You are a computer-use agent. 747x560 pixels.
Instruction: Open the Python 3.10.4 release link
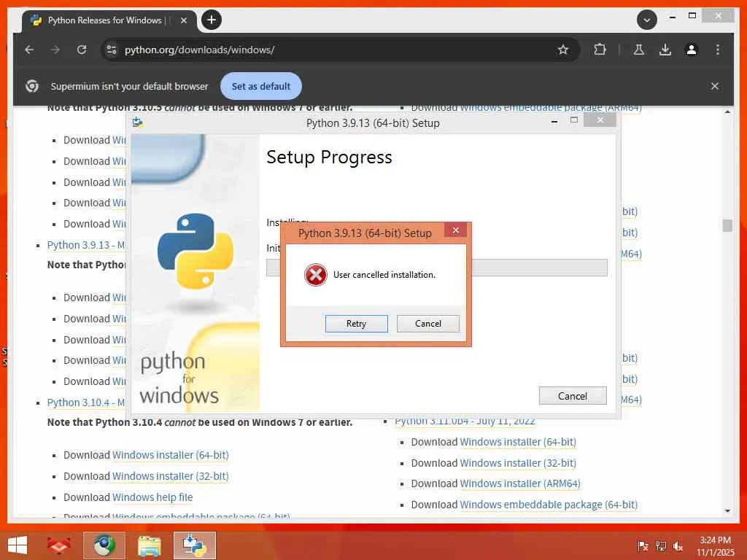point(86,402)
